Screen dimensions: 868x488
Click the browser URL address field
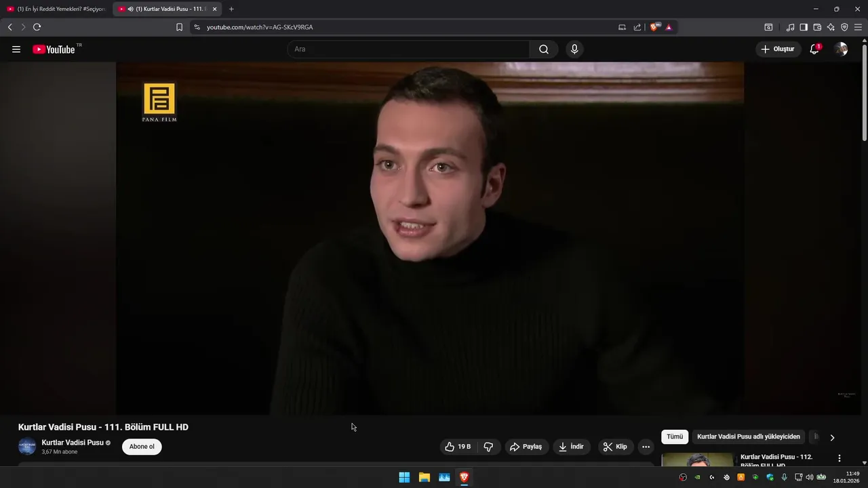coord(407,27)
